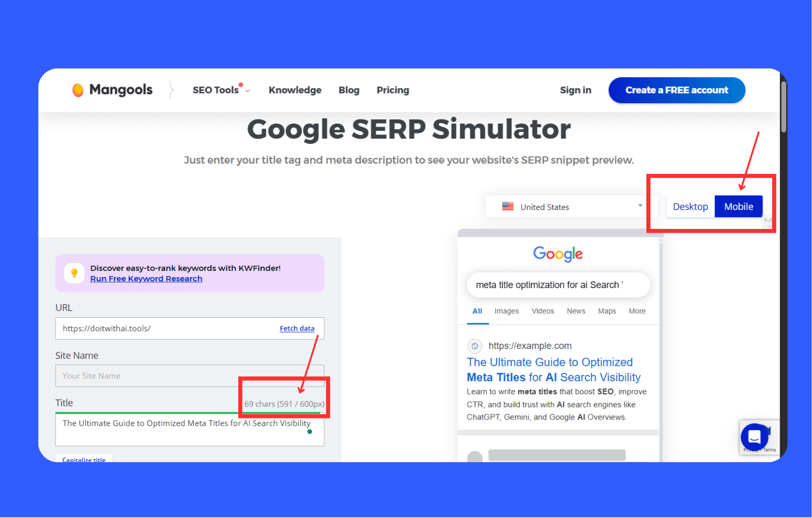This screenshot has width=812, height=518.
Task: Open the chat support widget
Action: pos(754,437)
